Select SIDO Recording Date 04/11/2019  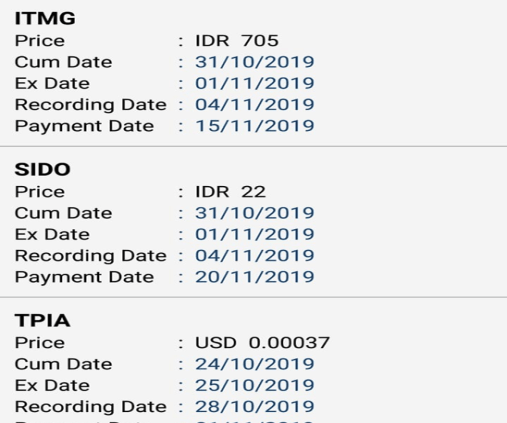click(255, 256)
